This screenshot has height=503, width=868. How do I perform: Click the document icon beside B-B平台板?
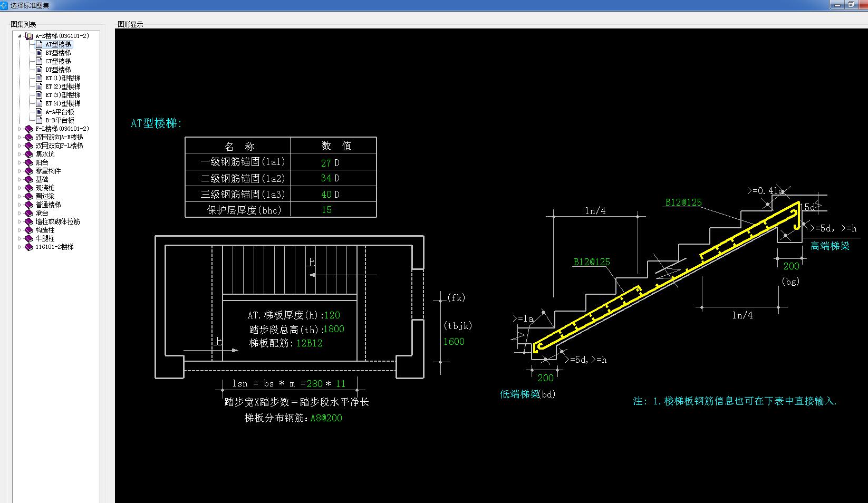point(39,120)
